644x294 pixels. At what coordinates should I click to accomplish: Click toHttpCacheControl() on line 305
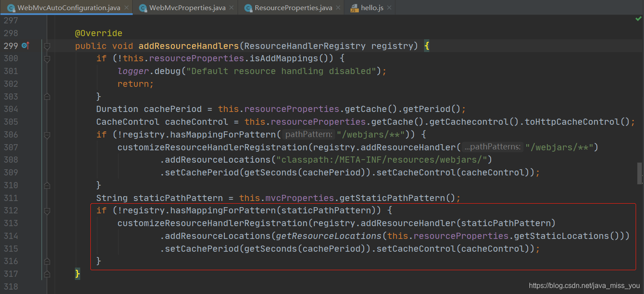point(577,122)
